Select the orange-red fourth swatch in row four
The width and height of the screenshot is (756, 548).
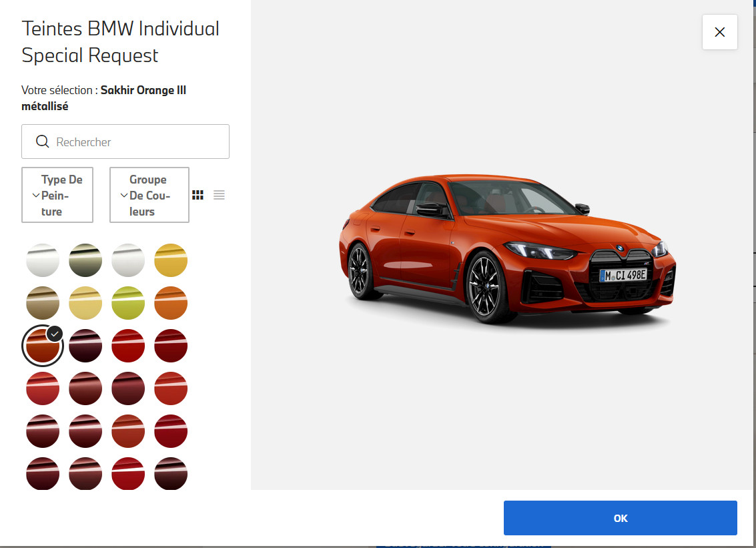pyautogui.click(x=171, y=388)
